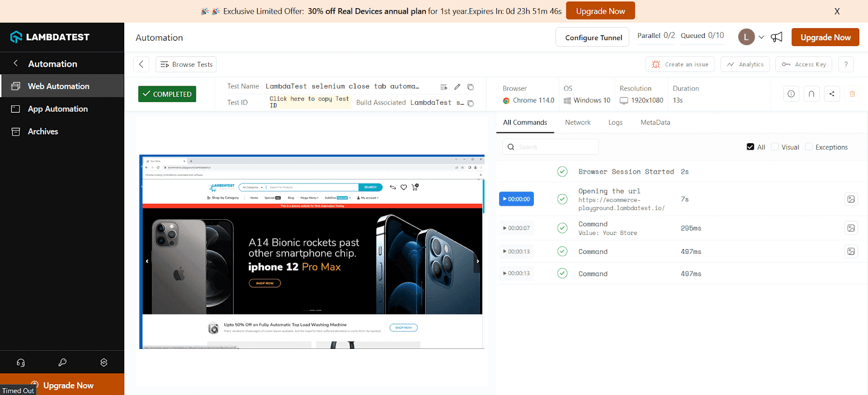
Task: View screenshot for the Your Store command
Action: pos(851,228)
